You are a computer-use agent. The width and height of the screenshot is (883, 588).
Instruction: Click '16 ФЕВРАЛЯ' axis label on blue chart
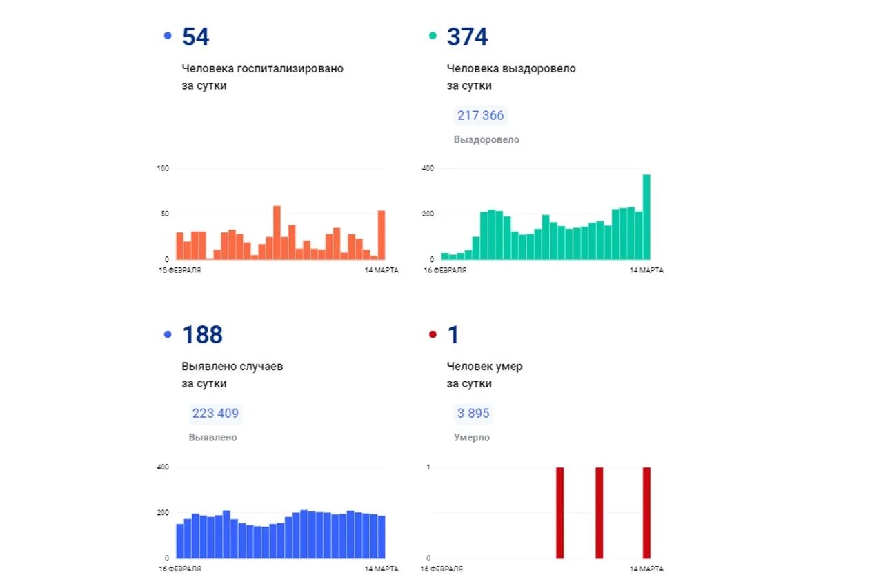tap(180, 569)
